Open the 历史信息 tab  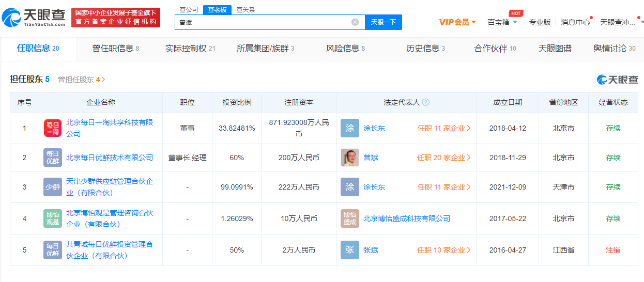click(x=425, y=49)
